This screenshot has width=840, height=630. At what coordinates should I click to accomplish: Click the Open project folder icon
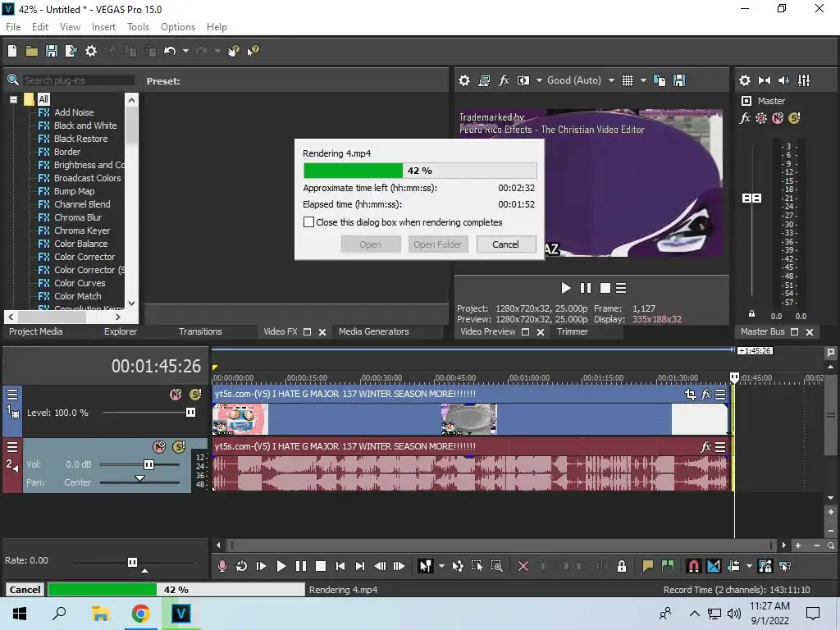tap(32, 51)
